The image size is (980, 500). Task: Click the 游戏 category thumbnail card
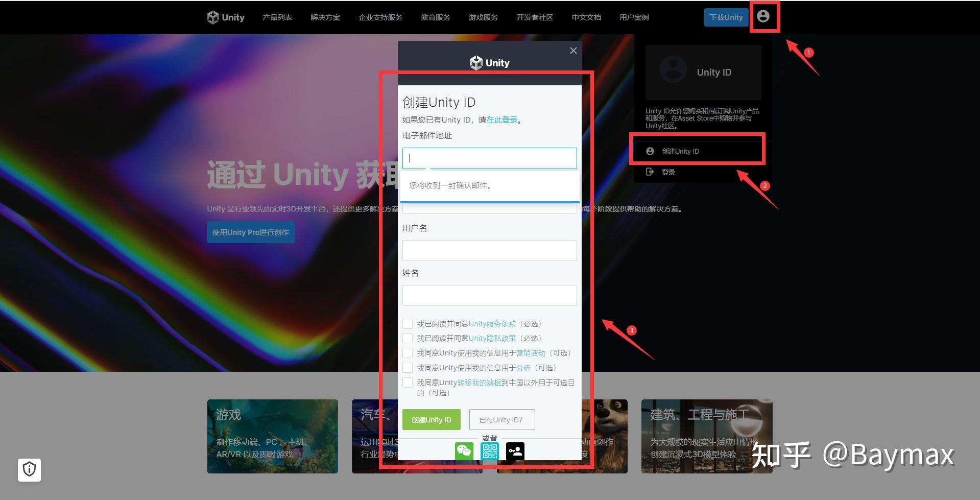pyautogui.click(x=272, y=436)
